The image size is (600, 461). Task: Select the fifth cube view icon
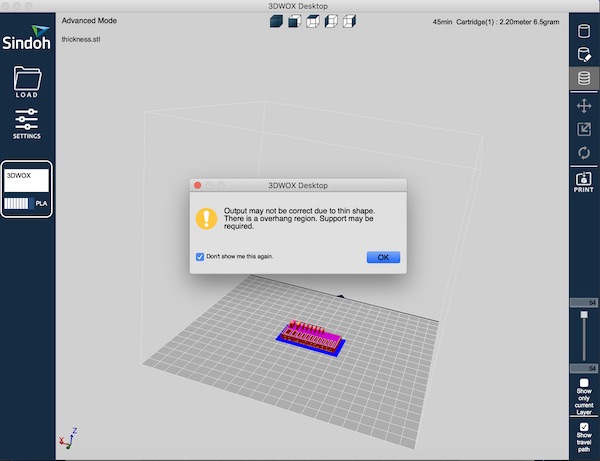pos(349,21)
